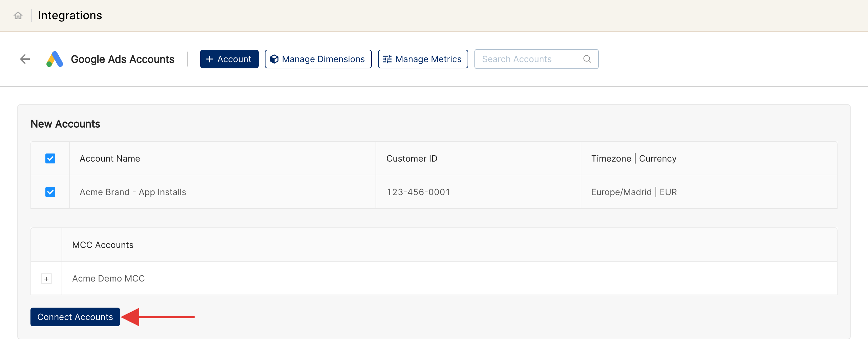Click the Connect Accounts button

[75, 317]
